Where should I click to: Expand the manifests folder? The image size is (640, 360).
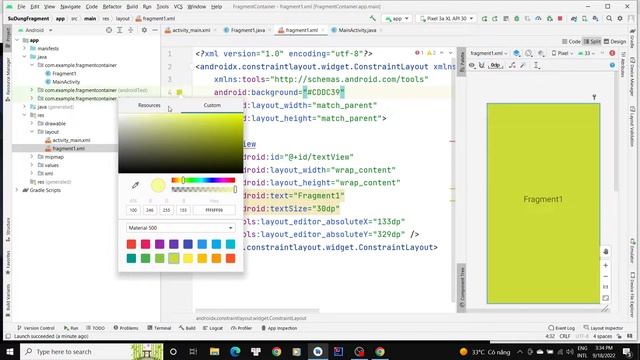coord(24,49)
